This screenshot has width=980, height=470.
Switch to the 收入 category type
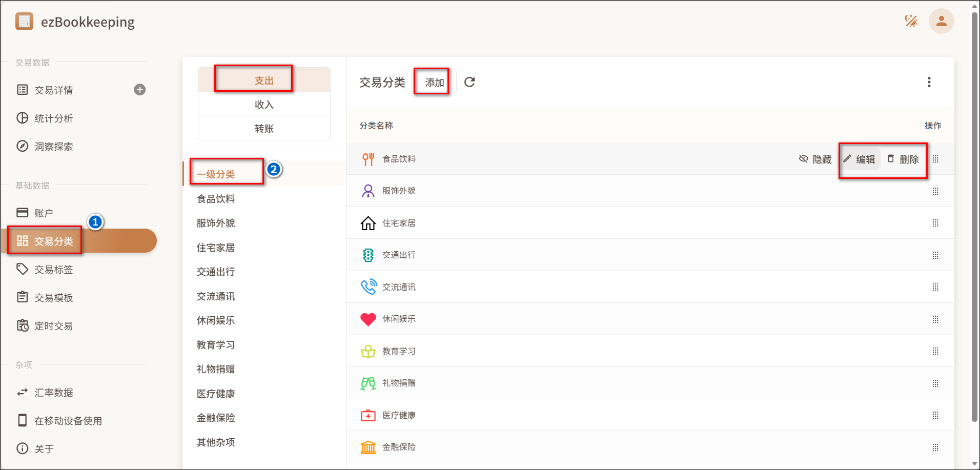[264, 105]
